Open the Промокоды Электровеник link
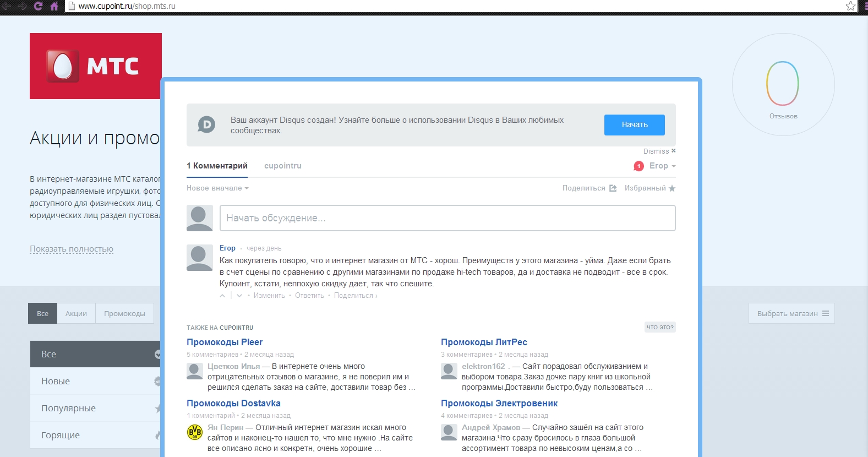868x457 pixels. (x=499, y=404)
